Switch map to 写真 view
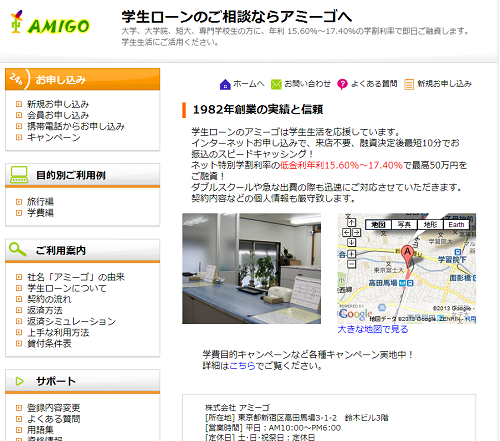This screenshot has height=441, width=500. coord(404,225)
